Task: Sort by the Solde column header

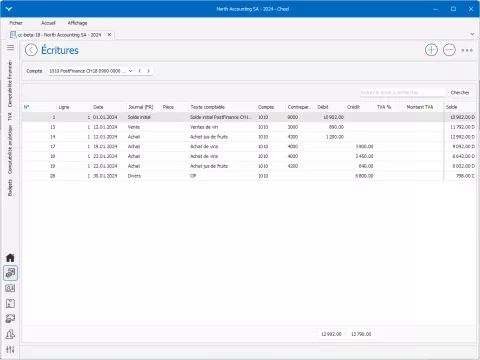Action: [460, 107]
